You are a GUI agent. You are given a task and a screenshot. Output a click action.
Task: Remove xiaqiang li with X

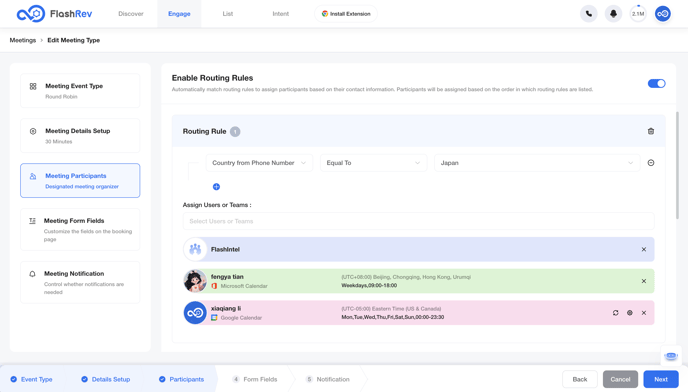644,313
